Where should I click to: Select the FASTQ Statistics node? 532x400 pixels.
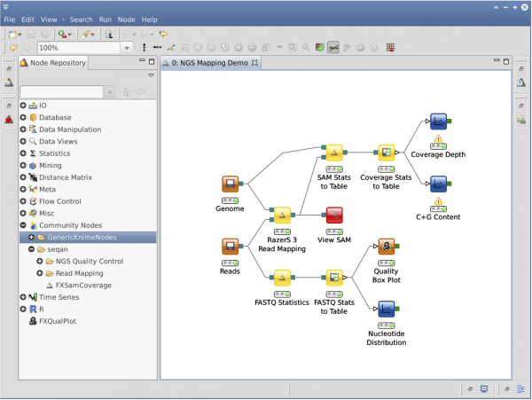click(282, 278)
